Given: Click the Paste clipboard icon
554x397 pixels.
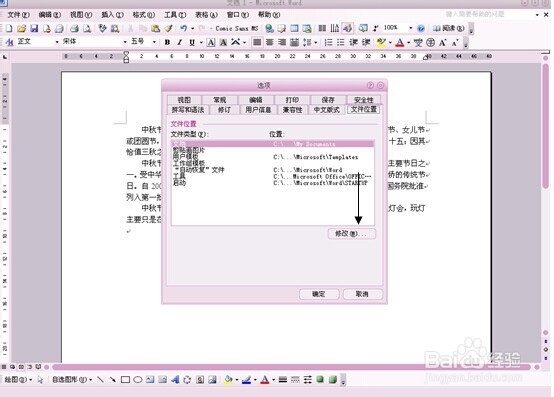Looking at the screenshot, I should pos(155,28).
